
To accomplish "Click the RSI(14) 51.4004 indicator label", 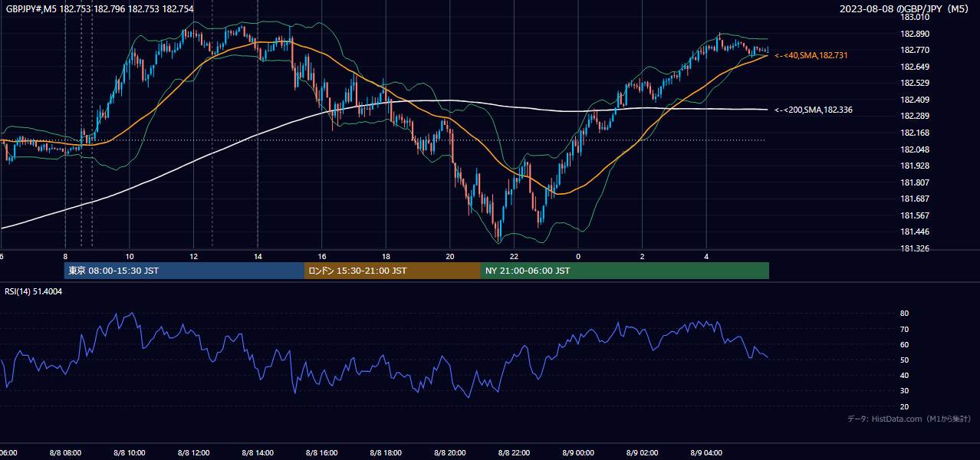I will (34, 291).
